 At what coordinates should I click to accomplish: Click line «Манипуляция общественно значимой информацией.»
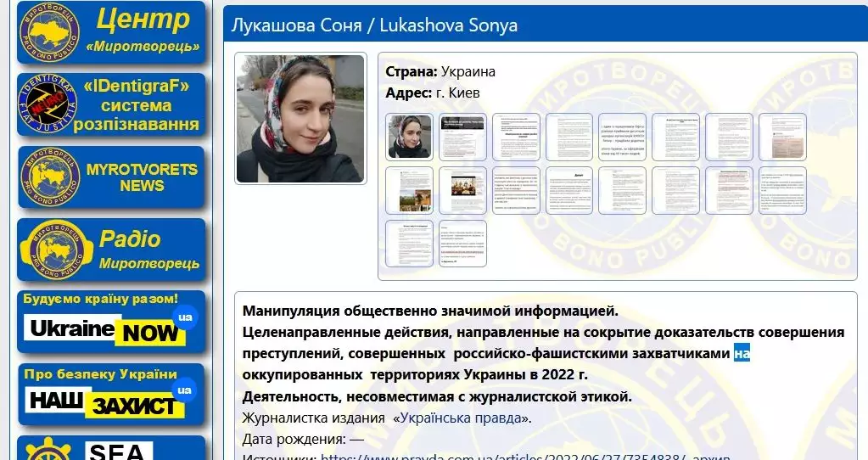[430, 311]
